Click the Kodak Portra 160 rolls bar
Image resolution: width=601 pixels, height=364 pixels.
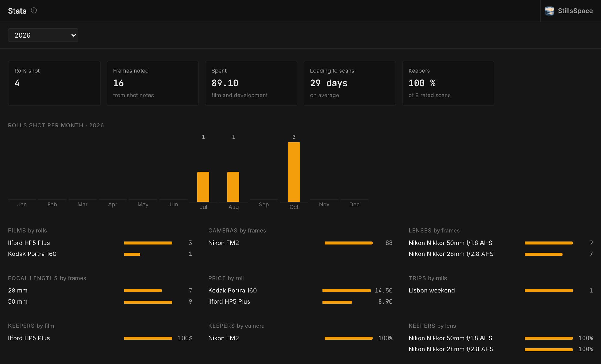(x=132, y=255)
